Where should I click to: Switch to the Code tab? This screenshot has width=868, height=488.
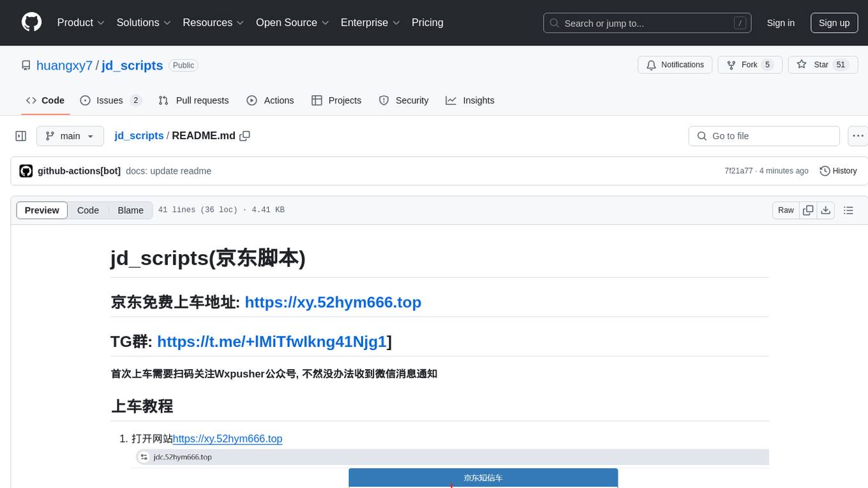(x=45, y=100)
